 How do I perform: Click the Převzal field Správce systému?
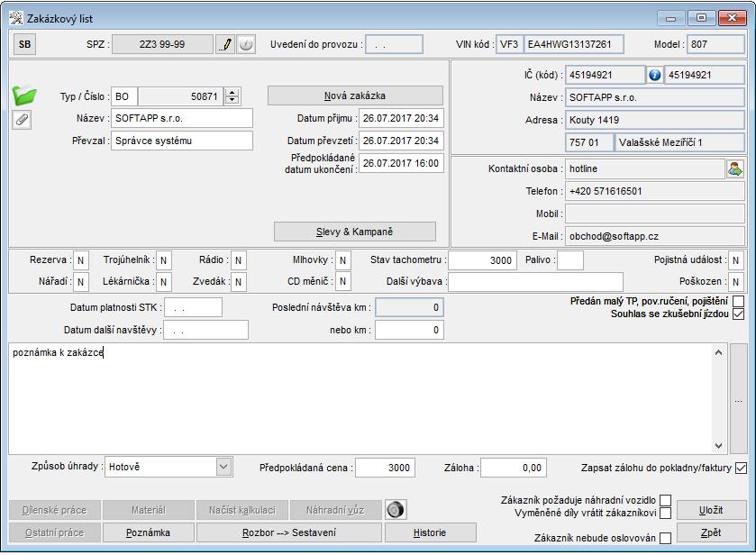pos(182,141)
